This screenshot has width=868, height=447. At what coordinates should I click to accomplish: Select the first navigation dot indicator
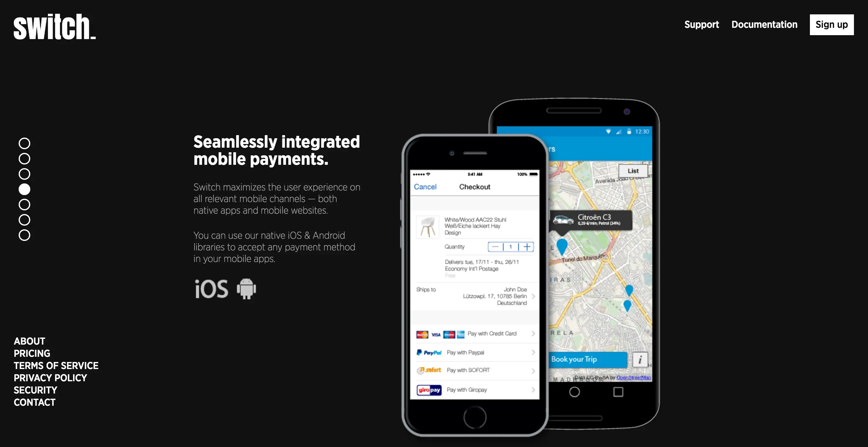point(24,142)
